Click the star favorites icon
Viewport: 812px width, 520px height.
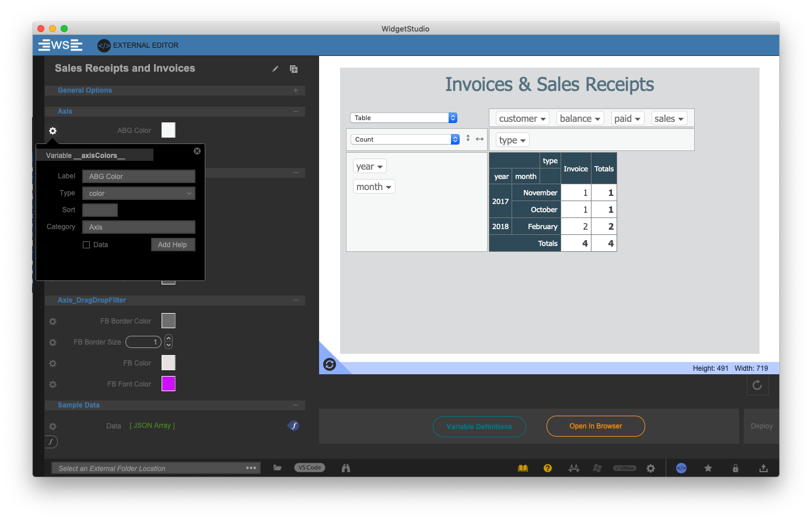coord(708,468)
